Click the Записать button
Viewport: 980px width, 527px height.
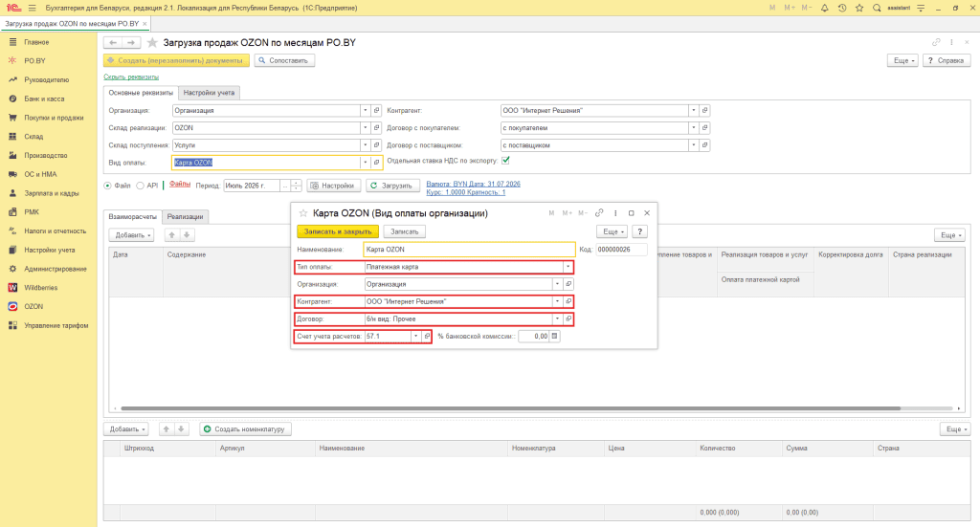point(405,231)
